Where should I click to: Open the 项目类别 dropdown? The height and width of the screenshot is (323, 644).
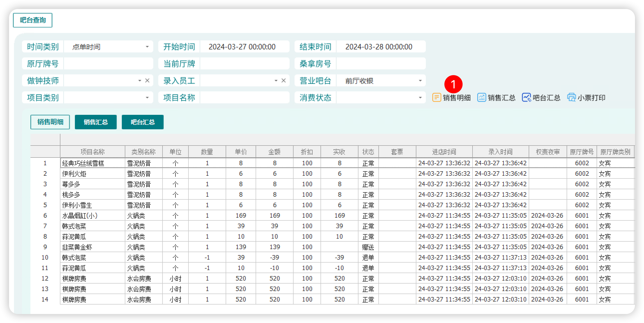coord(147,98)
